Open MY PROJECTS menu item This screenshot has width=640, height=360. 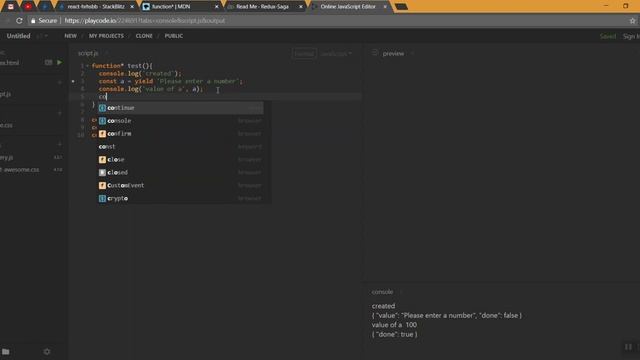(106, 36)
